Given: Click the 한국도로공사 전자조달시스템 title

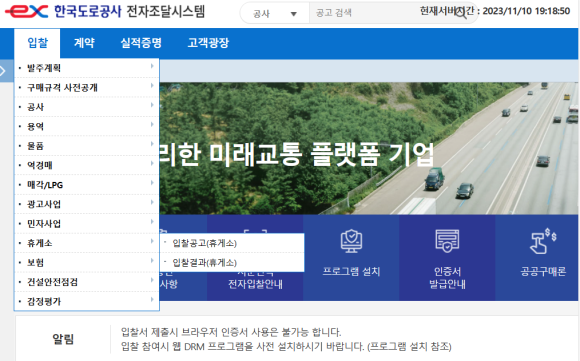Looking at the screenshot, I should tap(129, 11).
